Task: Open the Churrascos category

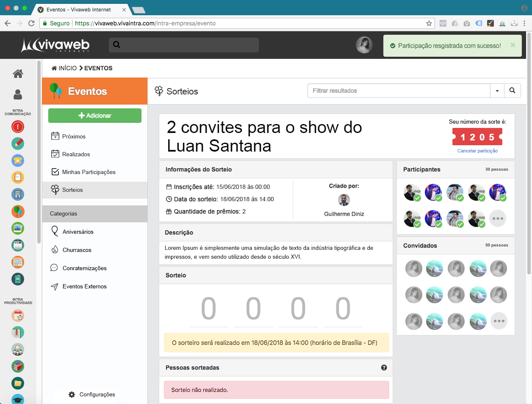Action: click(77, 250)
